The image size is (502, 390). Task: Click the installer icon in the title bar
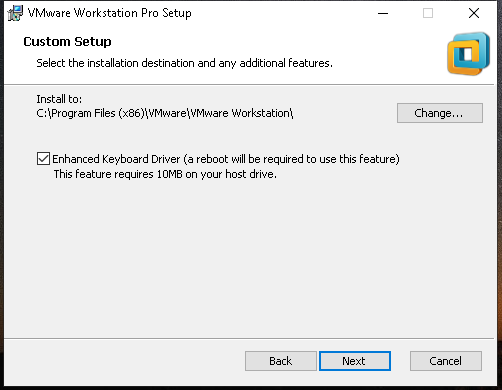15,13
